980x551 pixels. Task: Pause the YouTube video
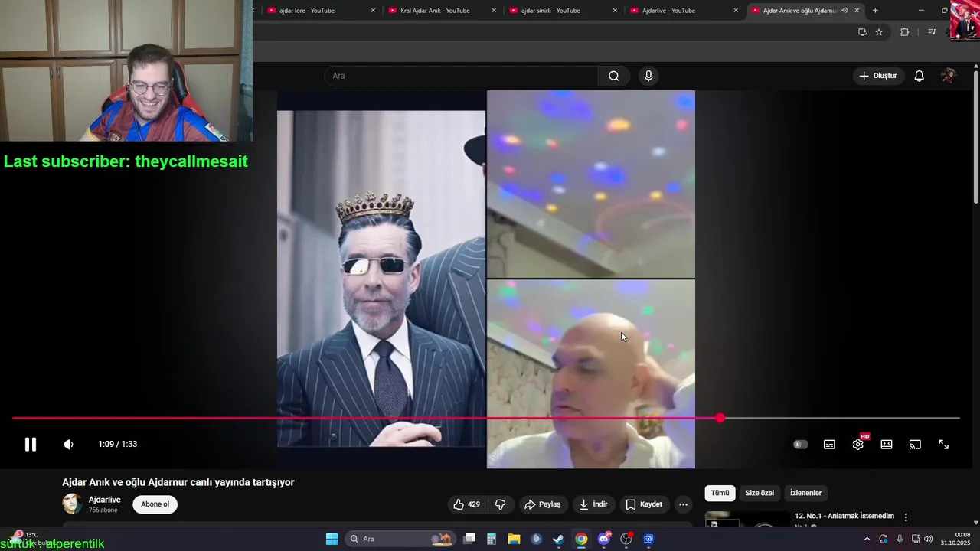coord(30,445)
